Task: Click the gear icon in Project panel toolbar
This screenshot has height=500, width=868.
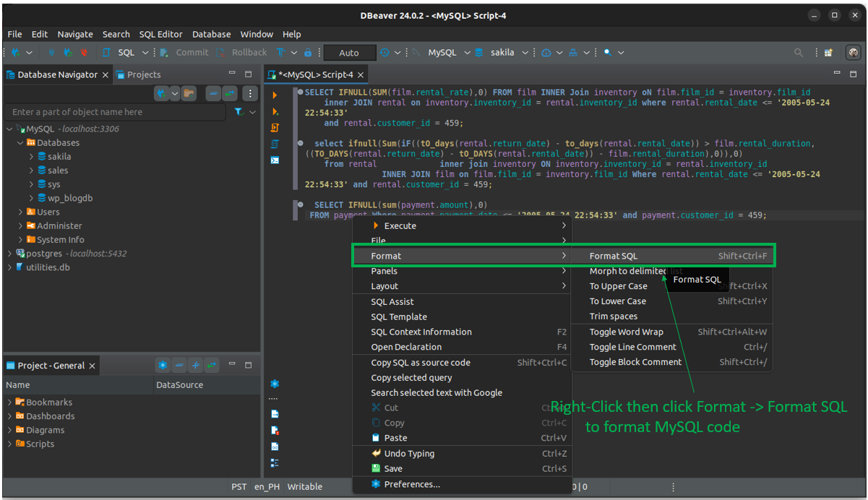Action: tap(163, 366)
